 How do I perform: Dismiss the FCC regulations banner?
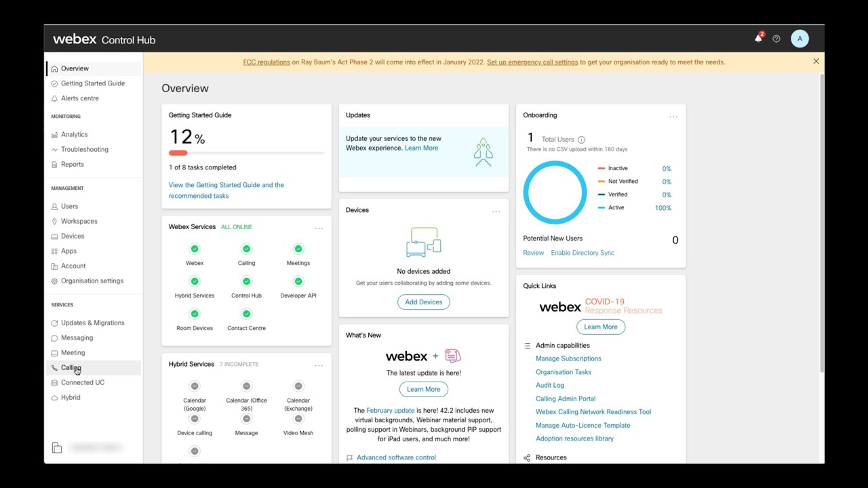[816, 62]
